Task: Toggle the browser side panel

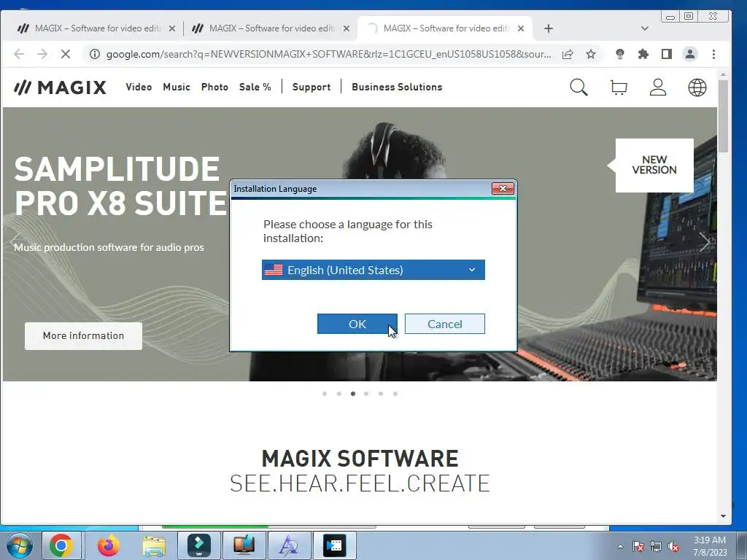Action: point(667,54)
